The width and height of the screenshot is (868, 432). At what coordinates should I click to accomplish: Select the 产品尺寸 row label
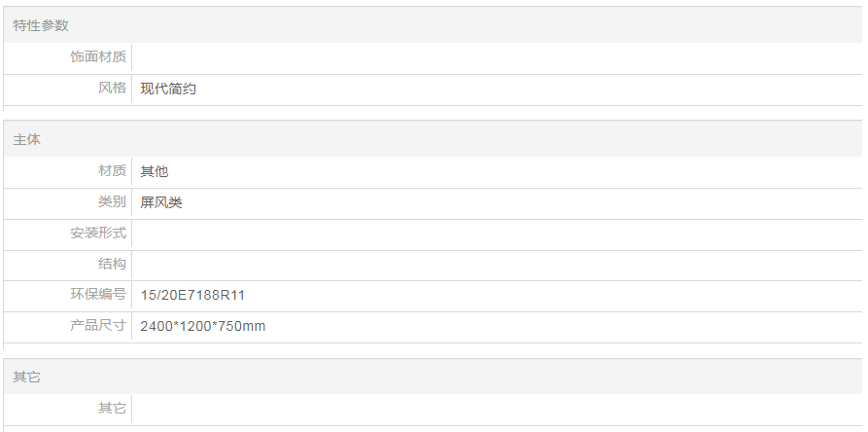click(98, 326)
